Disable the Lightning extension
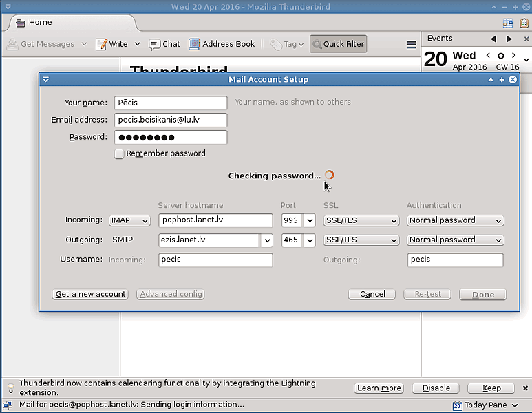 point(436,388)
